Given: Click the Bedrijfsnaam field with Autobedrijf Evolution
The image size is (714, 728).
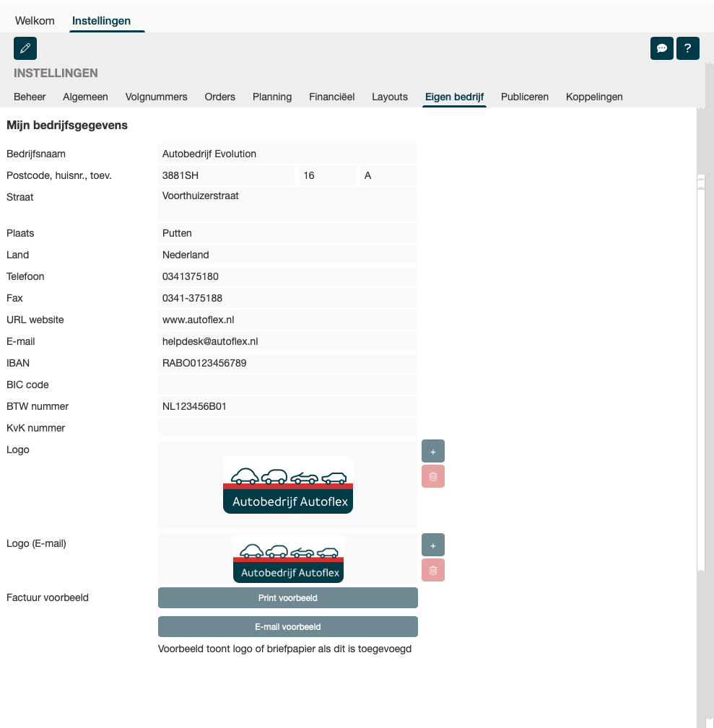Looking at the screenshot, I should point(287,154).
